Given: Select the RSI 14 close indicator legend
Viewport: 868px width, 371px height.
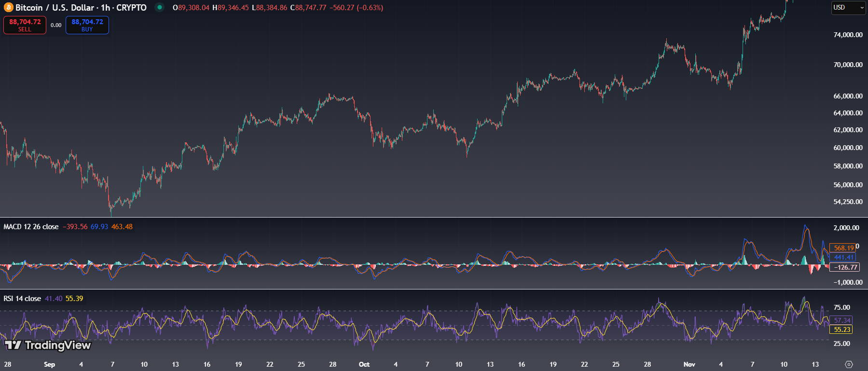Looking at the screenshot, I should [x=22, y=299].
